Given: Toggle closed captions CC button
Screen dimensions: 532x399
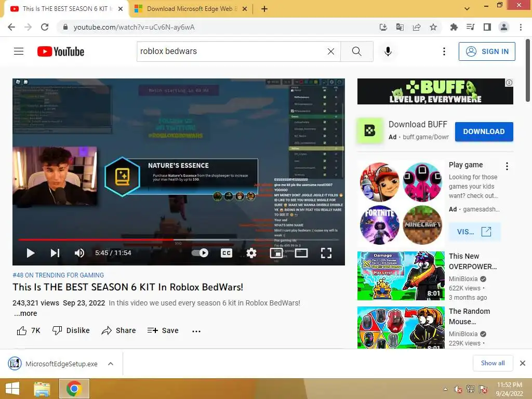Looking at the screenshot, I should coord(227,253).
